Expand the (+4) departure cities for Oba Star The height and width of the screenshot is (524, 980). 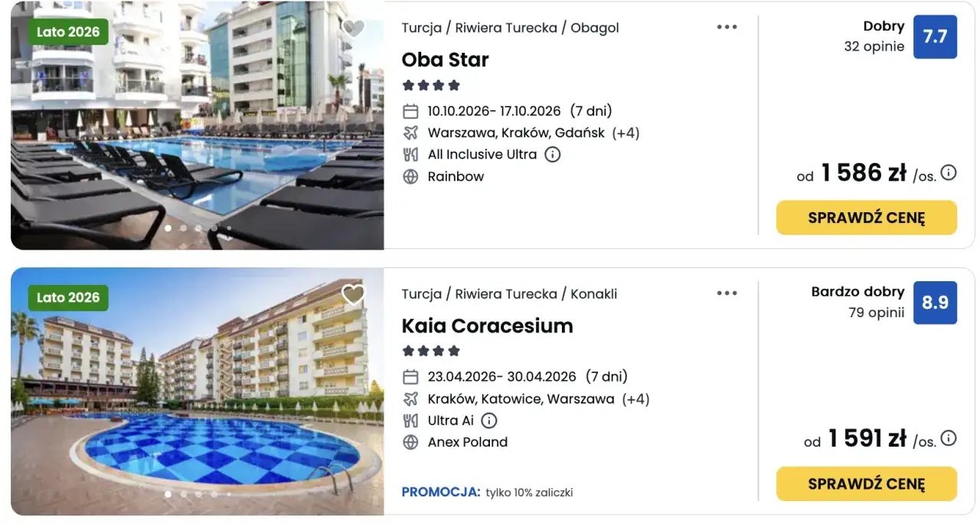pyautogui.click(x=626, y=133)
